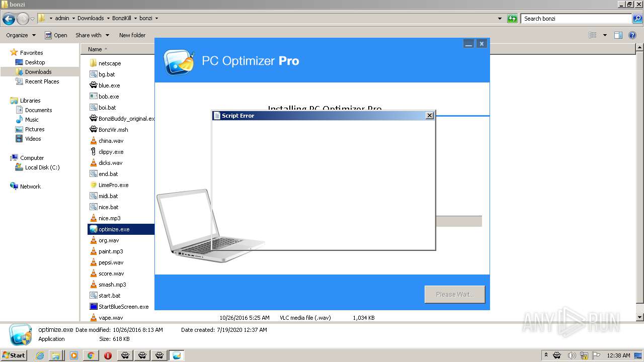Open the red Opera taskbar icon
644x362 pixels.
pos(108,355)
